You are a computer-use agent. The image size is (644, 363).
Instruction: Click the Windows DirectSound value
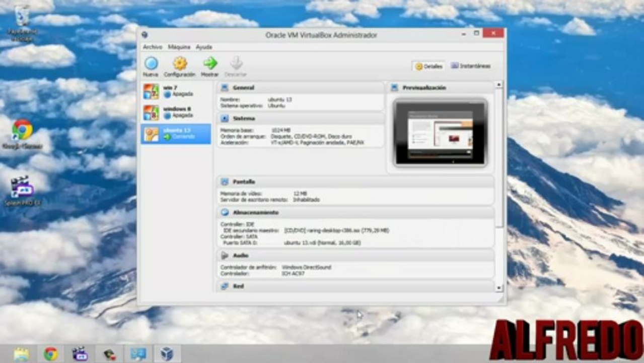point(306,267)
